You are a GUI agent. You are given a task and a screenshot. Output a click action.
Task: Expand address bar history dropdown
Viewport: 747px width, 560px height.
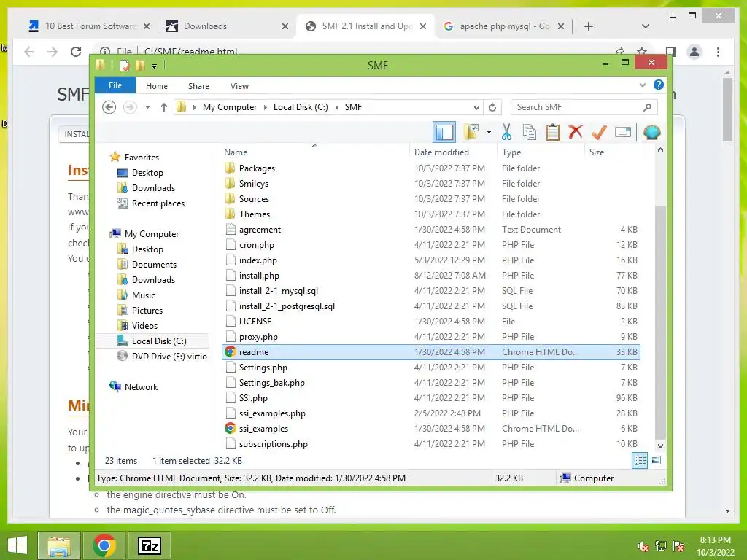point(476,107)
